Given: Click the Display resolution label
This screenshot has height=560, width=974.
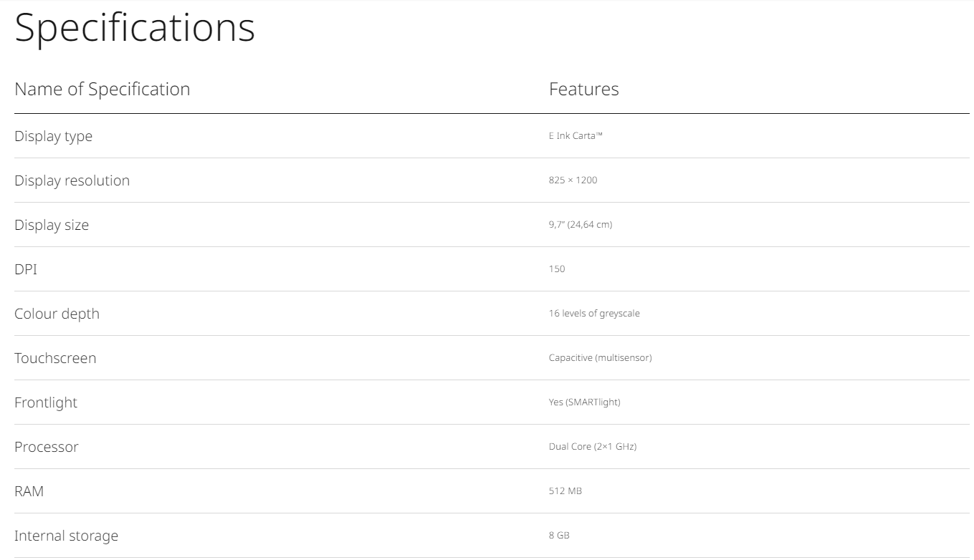Looking at the screenshot, I should pyautogui.click(x=72, y=180).
